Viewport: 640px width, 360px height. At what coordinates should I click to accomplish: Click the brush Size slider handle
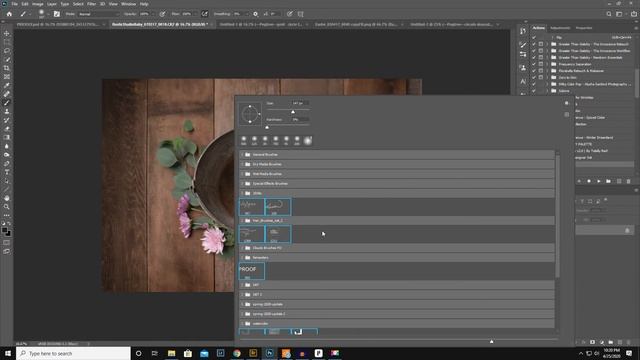[293, 112]
